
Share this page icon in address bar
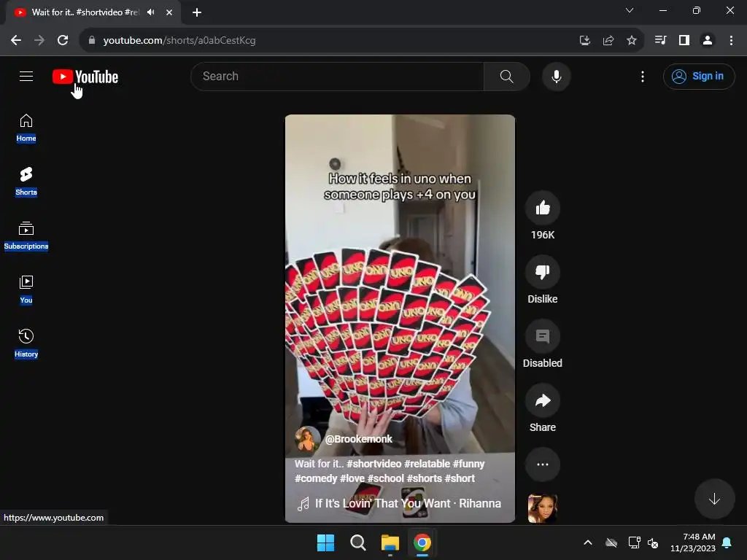pyautogui.click(x=608, y=41)
